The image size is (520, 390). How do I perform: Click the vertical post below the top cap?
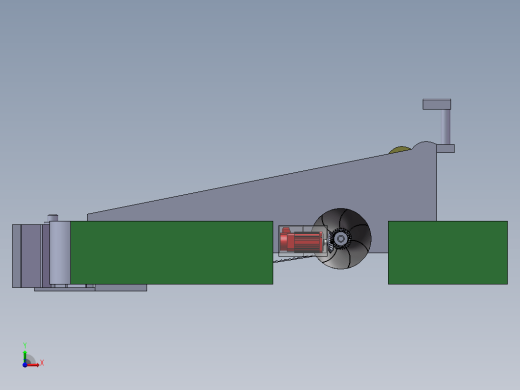[x=446, y=127]
